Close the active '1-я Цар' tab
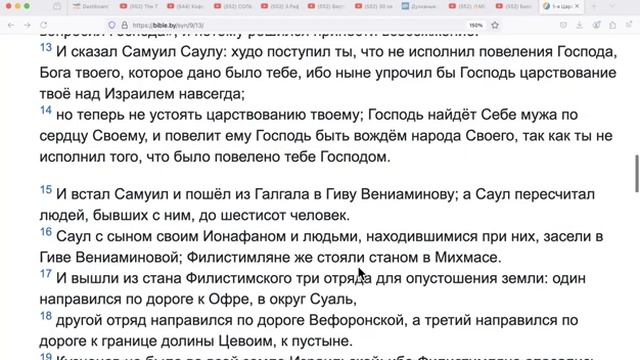 point(577,7)
